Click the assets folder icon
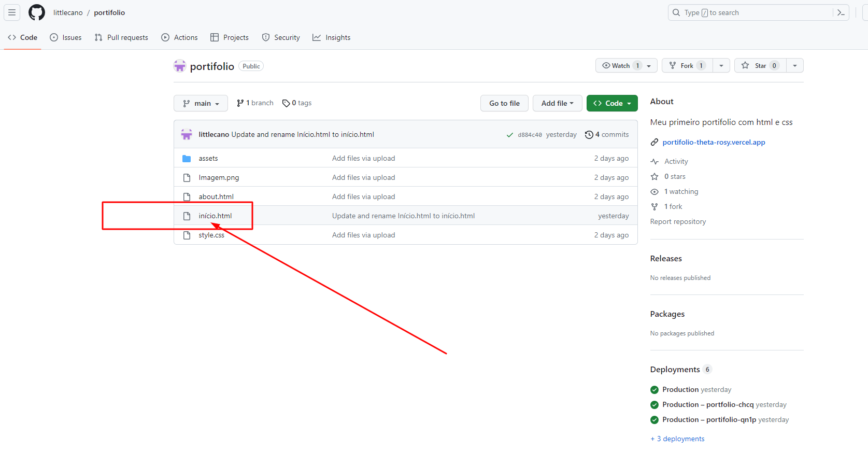Screen dimensions: 868x450 pyautogui.click(x=187, y=159)
